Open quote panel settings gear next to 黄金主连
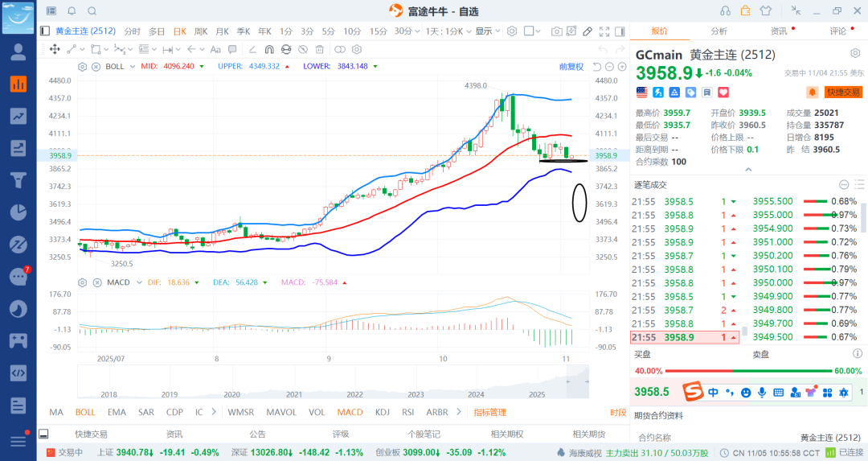 pyautogui.click(x=855, y=54)
